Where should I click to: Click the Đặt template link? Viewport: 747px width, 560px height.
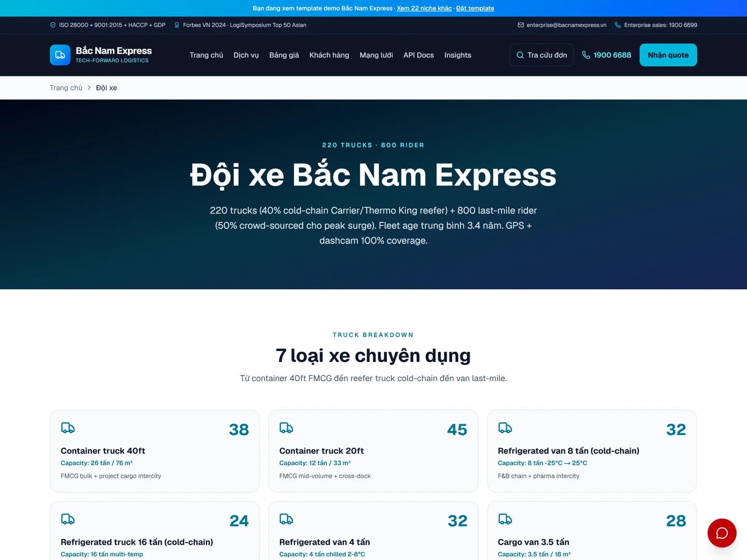click(x=475, y=8)
